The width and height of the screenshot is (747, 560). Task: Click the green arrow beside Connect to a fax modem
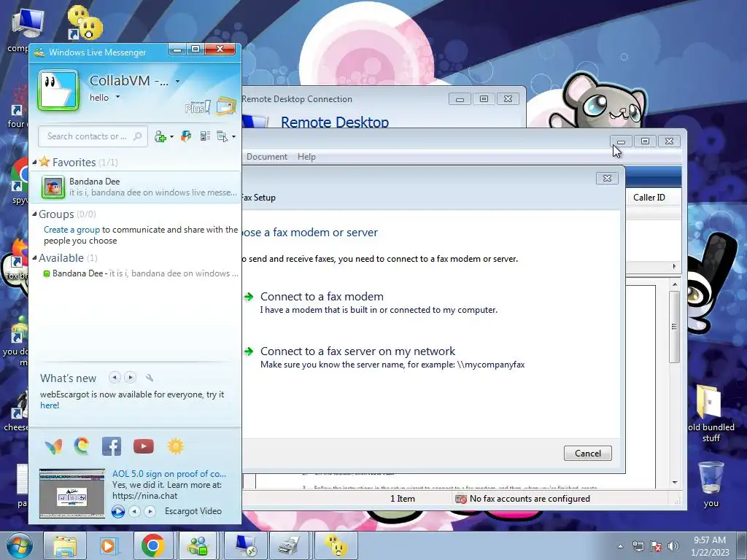click(x=249, y=297)
